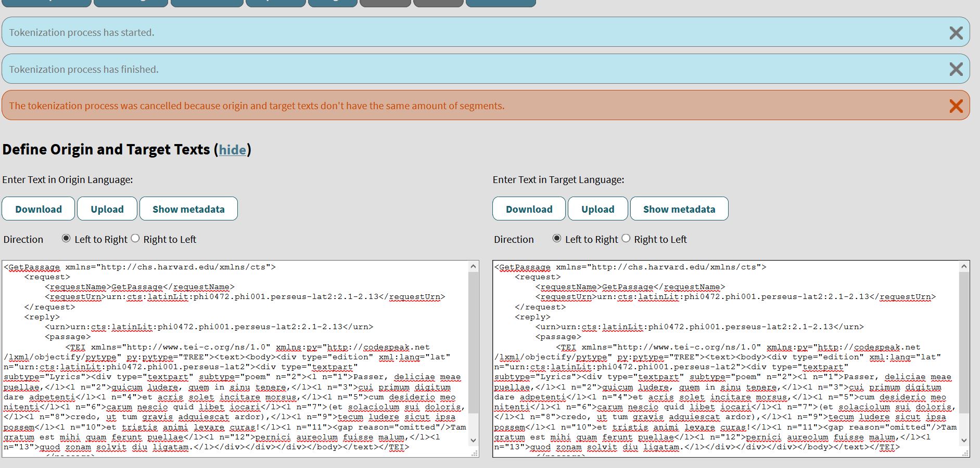Select Right to Left direction for target text
The height and width of the screenshot is (468, 980).
[626, 238]
